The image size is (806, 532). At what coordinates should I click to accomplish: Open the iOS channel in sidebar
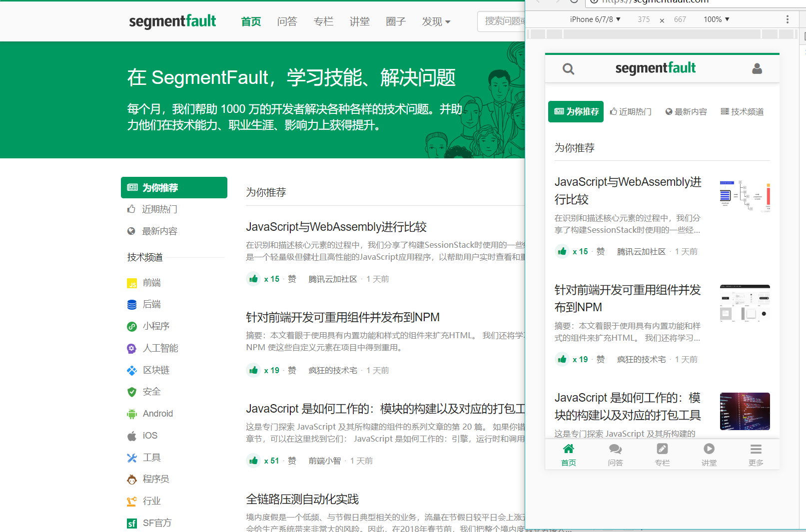(142, 436)
